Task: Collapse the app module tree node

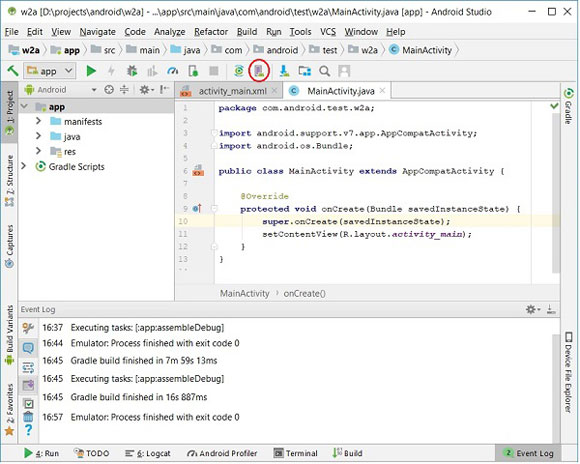Action: 24,107
